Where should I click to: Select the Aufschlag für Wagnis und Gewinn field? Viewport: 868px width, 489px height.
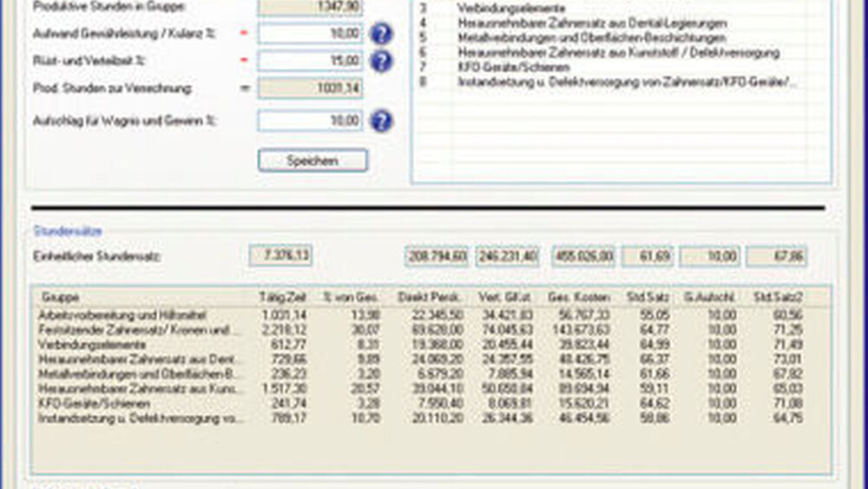[x=310, y=121]
